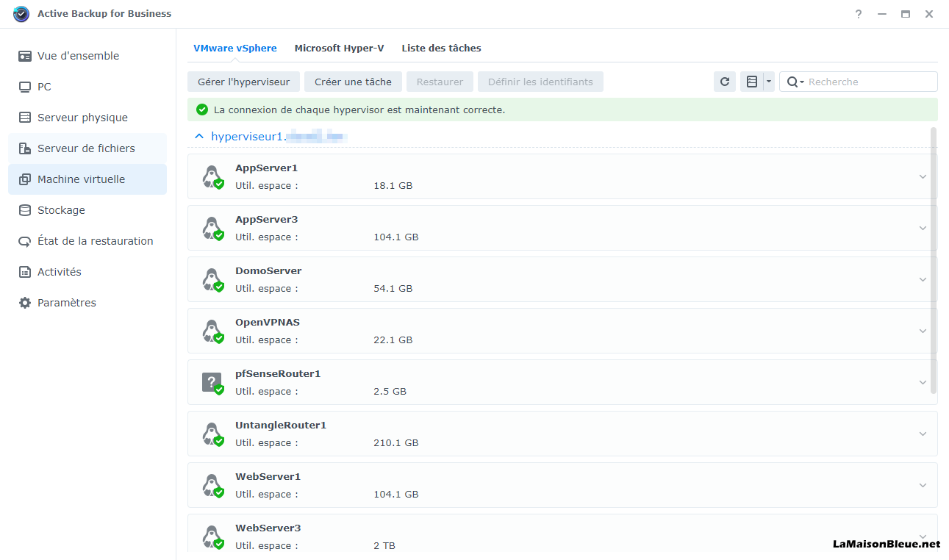This screenshot has width=949, height=560.
Task: Expand the pfSenseRouter1 row details
Action: click(x=923, y=382)
